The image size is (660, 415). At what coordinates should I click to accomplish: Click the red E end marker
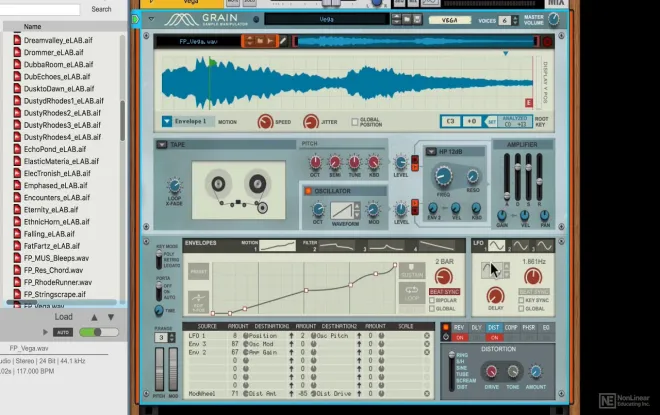pos(529,103)
